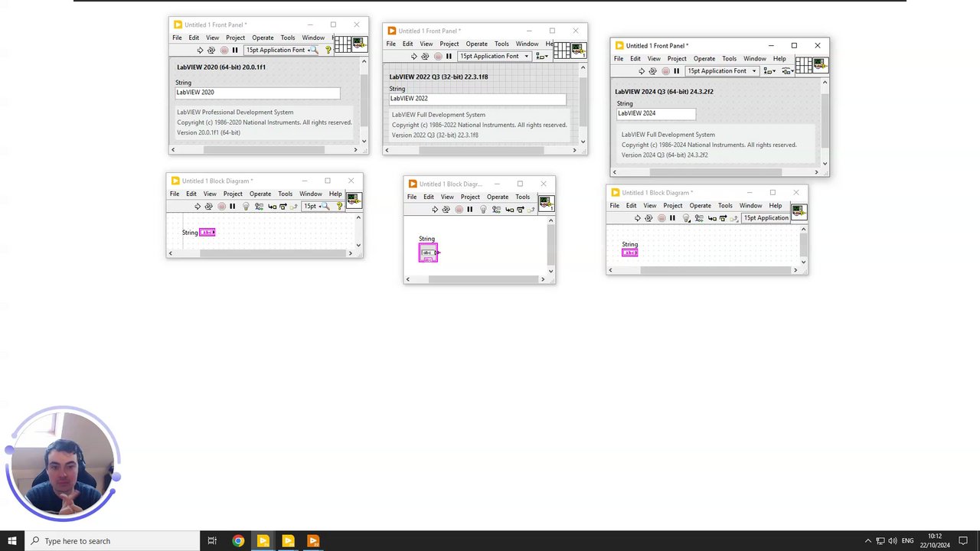Image resolution: width=980 pixels, height=551 pixels.
Task: Click VI icon in LabVIEW 2024 front panel
Action: 819,64
